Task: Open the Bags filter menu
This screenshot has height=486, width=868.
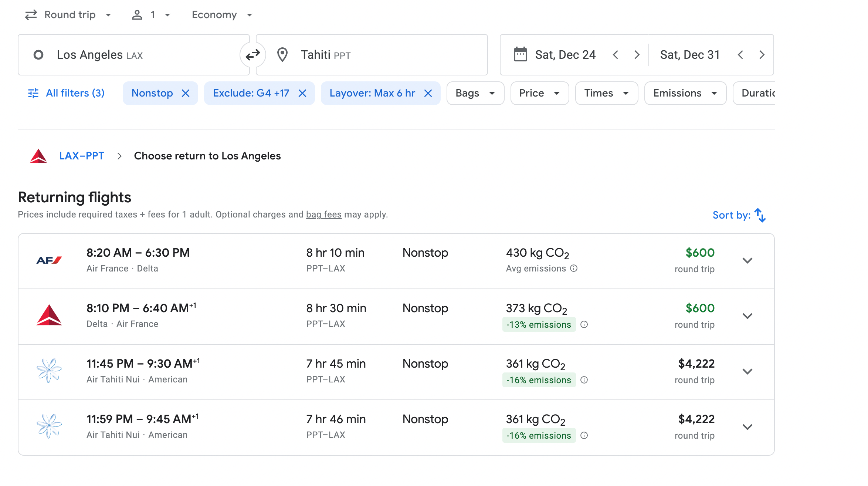Action: [x=475, y=93]
